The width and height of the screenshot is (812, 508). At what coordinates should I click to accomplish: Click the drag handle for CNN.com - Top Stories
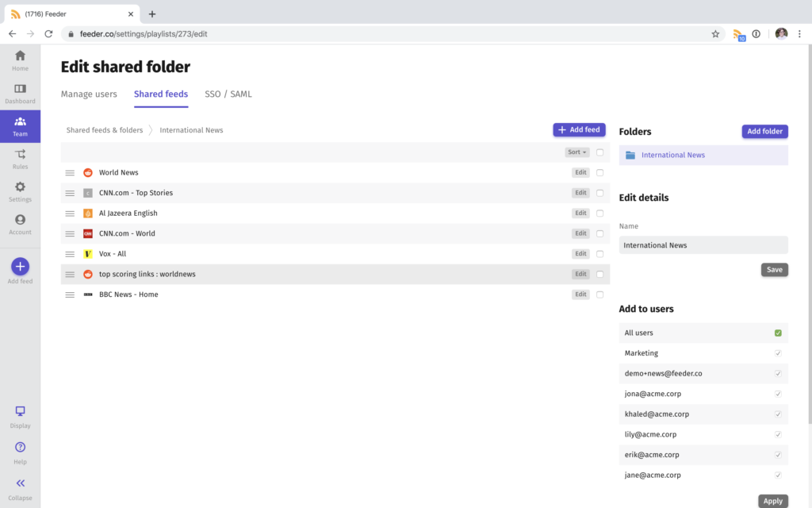point(70,193)
